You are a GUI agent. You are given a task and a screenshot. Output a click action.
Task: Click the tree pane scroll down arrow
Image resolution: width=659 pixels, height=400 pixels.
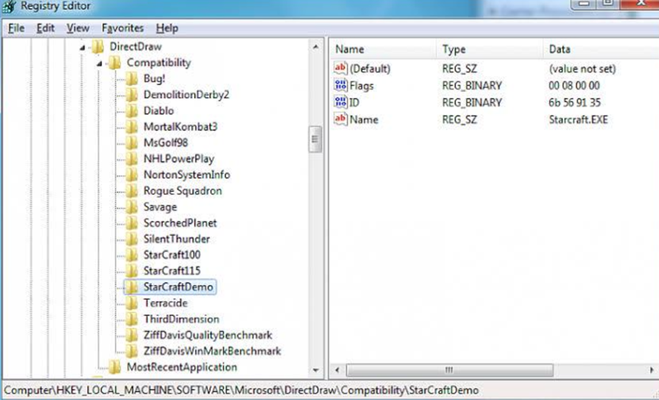pos(316,370)
